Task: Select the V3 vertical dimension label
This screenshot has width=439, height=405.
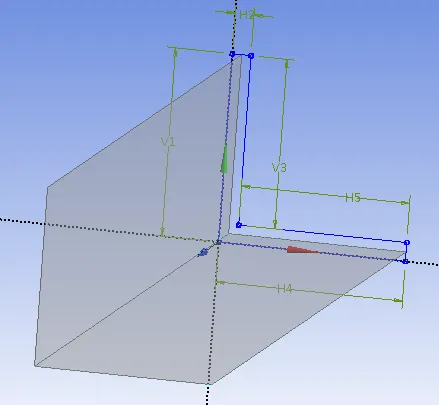Action: (279, 167)
